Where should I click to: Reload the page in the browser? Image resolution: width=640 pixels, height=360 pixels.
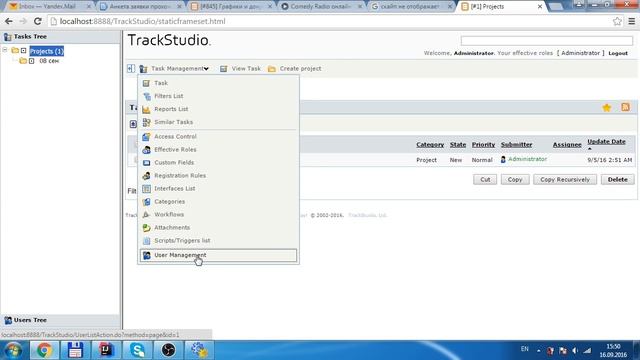pyautogui.click(x=38, y=21)
